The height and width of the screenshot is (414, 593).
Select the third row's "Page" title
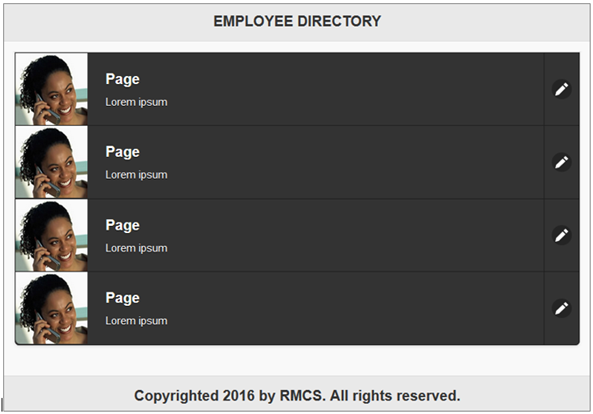[x=123, y=225]
